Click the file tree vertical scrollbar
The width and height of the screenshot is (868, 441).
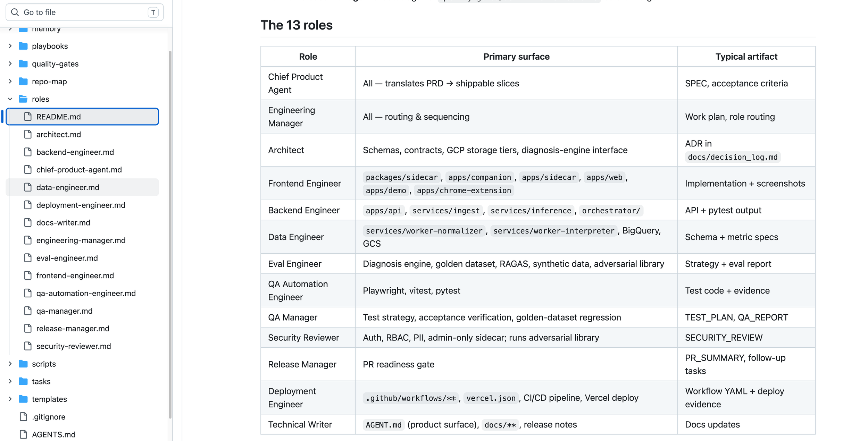(170, 235)
